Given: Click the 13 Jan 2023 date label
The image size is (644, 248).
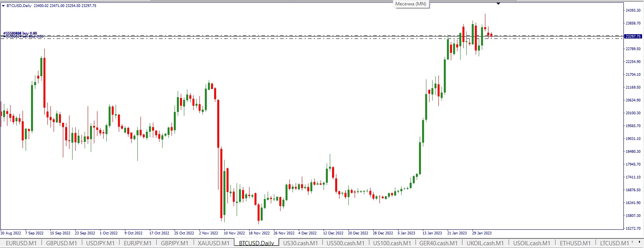Looking at the screenshot, I should 432,233.
